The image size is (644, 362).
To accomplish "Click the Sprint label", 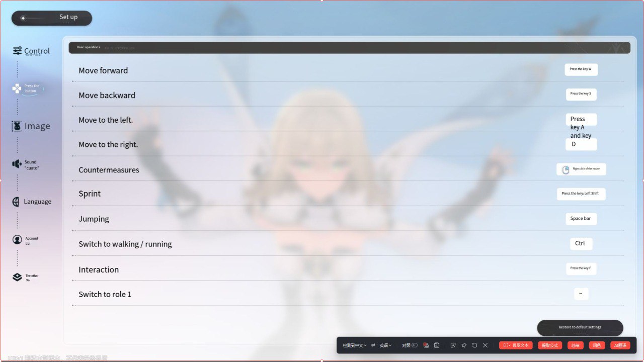I will (x=90, y=194).
